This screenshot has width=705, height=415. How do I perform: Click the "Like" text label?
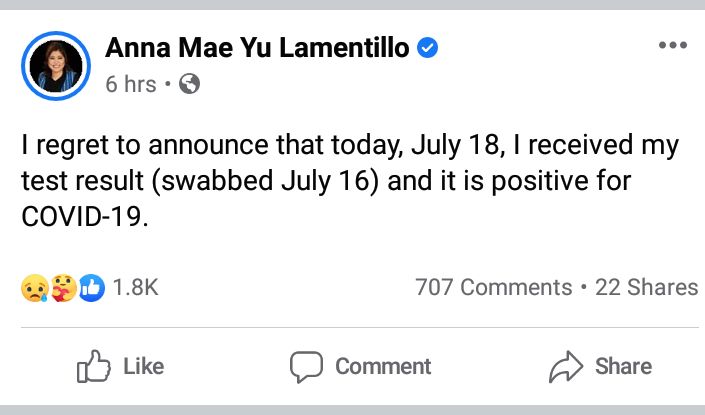(x=143, y=367)
